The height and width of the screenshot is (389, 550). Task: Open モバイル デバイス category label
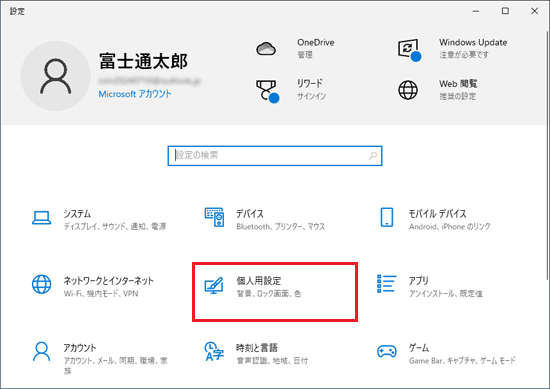[x=437, y=214]
